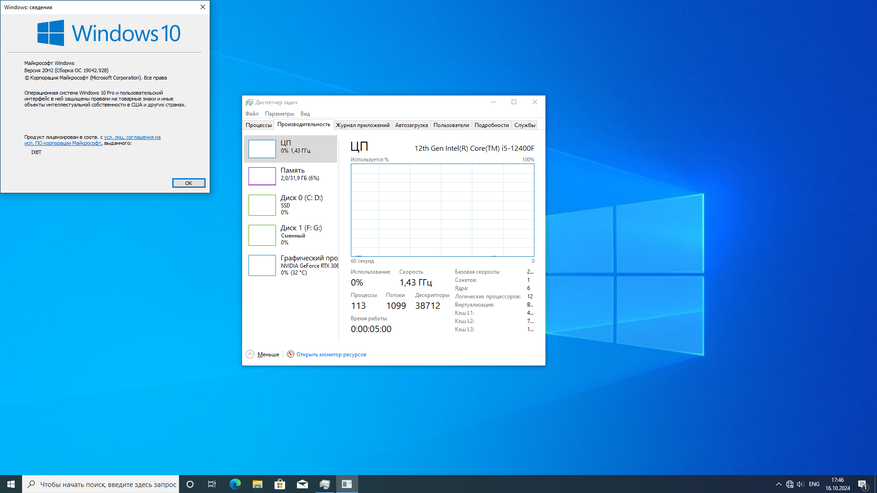Viewport: 877px width, 493px height.
Task: Click the Открыть монитор ресурсов link
Action: click(332, 354)
